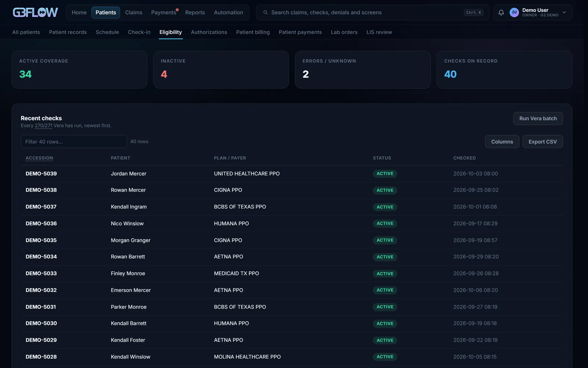The image size is (588, 368).
Task: Open the Automation nav item
Action: 228,13
